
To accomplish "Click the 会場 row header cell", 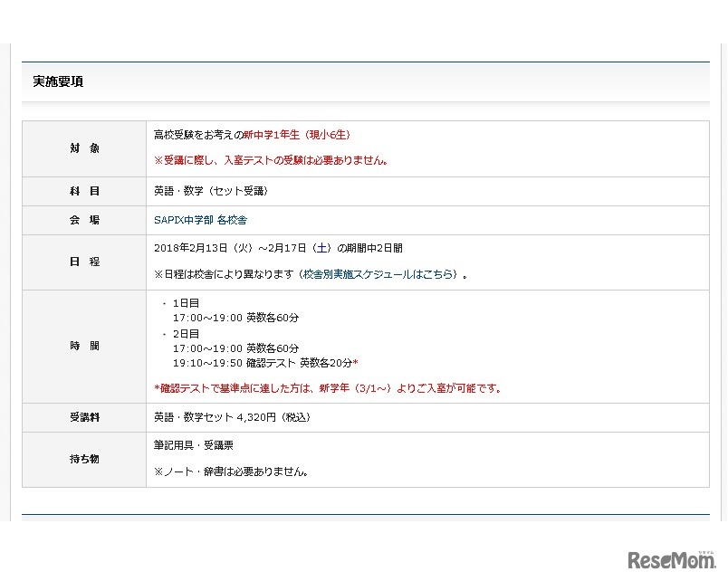I will (x=84, y=220).
